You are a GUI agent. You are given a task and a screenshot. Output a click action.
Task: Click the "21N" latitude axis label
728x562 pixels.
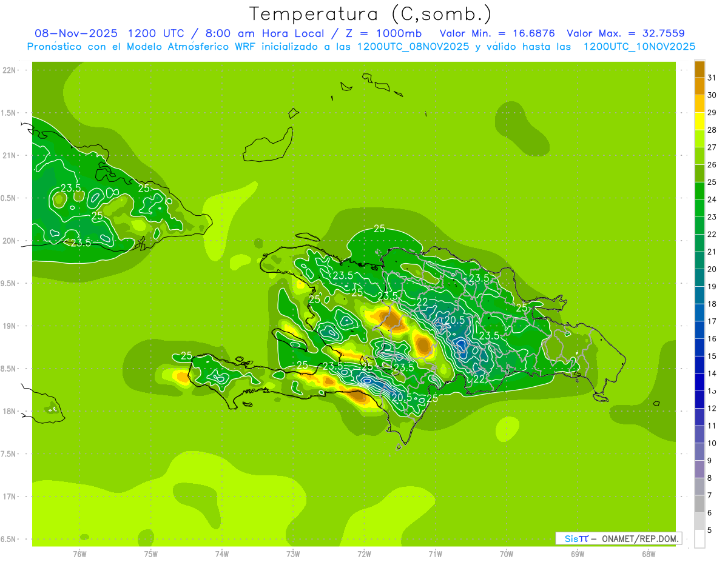[9, 156]
